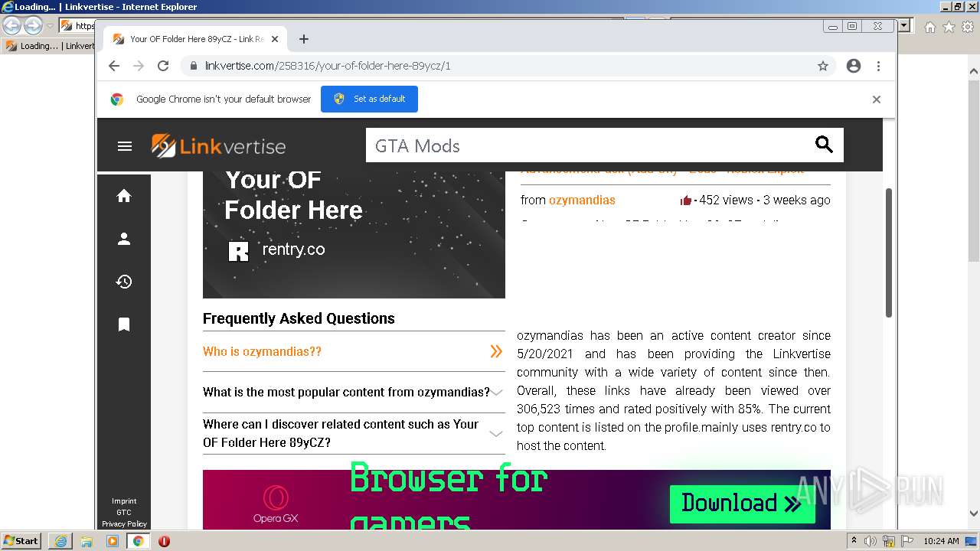Open Internet Explorer favorites star
This screenshot has width=980, height=551.
pos(949,27)
